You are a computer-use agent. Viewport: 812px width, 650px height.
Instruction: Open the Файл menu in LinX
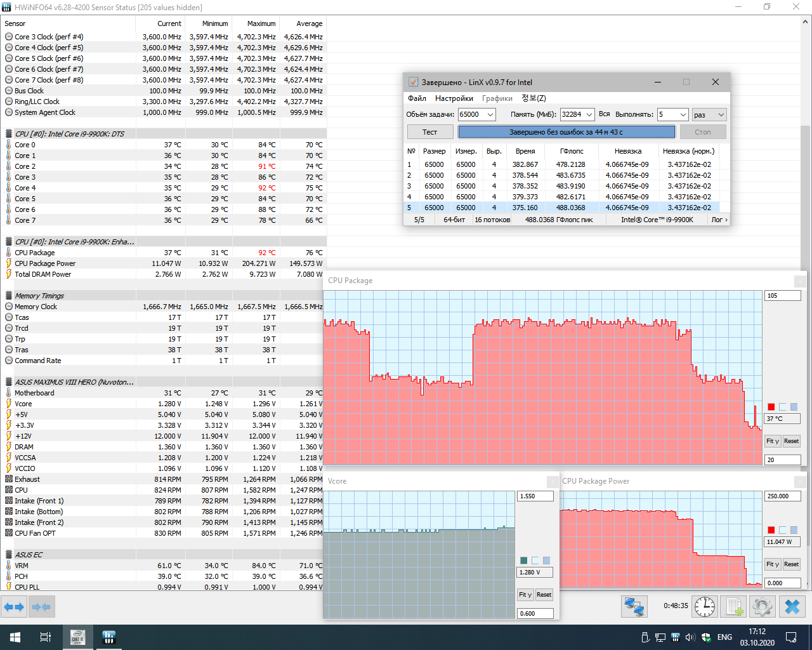(x=417, y=98)
